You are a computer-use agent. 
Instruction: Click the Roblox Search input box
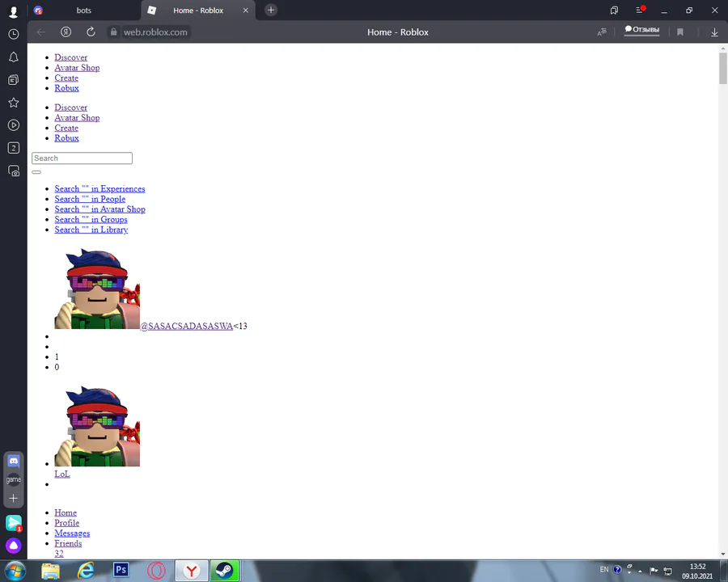[x=83, y=158]
